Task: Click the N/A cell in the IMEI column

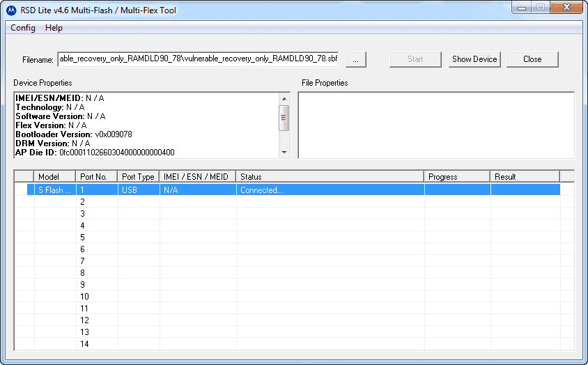Action: click(198, 190)
